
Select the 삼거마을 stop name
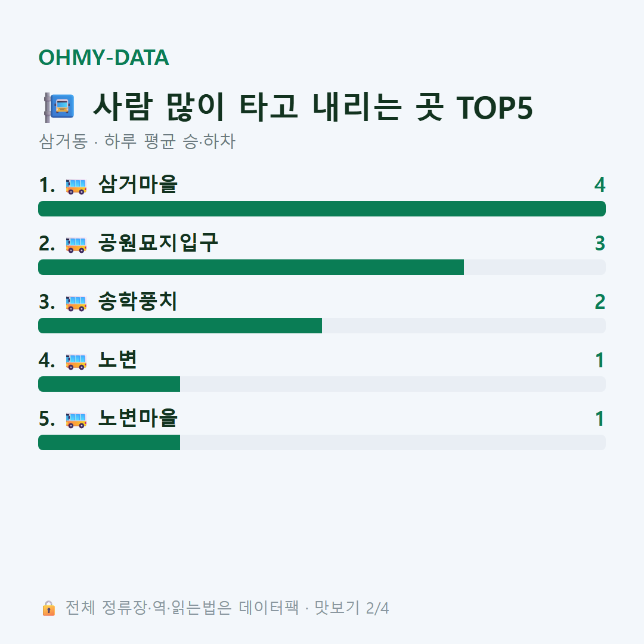[x=138, y=184]
